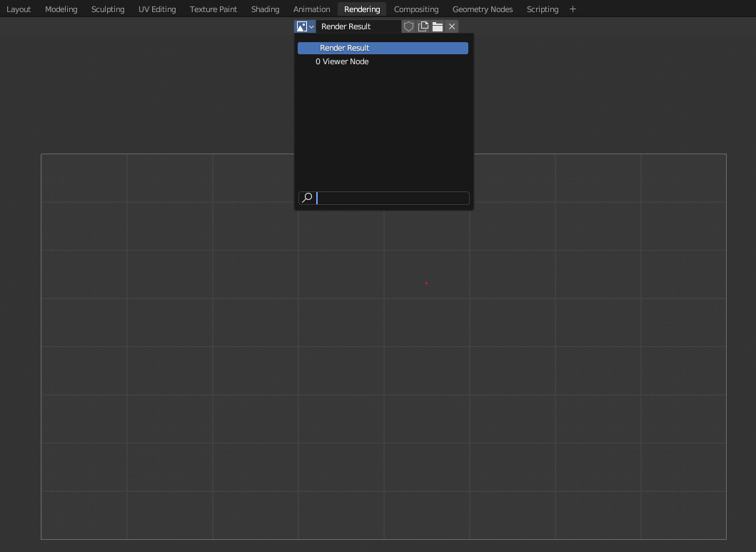Click the Open Image folder icon

click(x=437, y=26)
